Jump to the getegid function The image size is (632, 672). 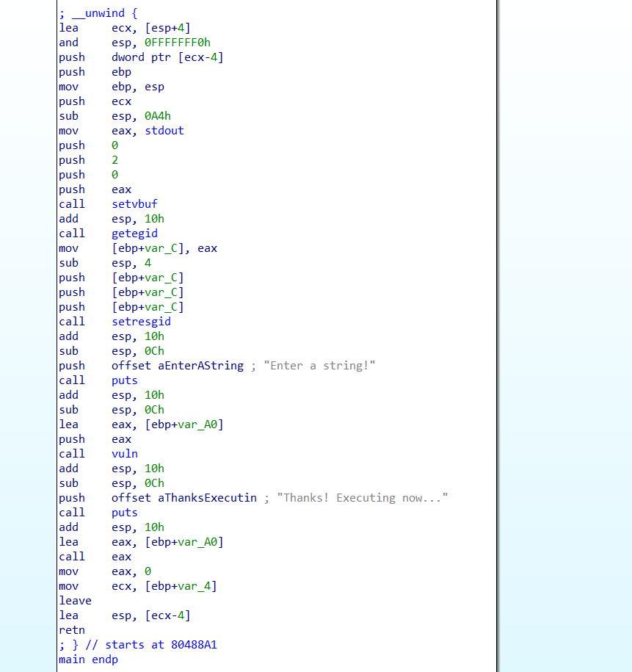click(x=134, y=234)
